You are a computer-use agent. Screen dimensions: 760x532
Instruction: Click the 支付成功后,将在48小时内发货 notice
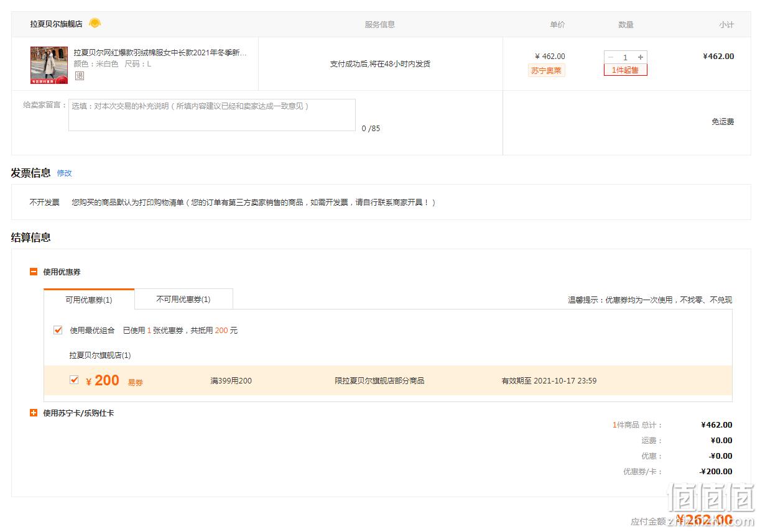pos(380,64)
